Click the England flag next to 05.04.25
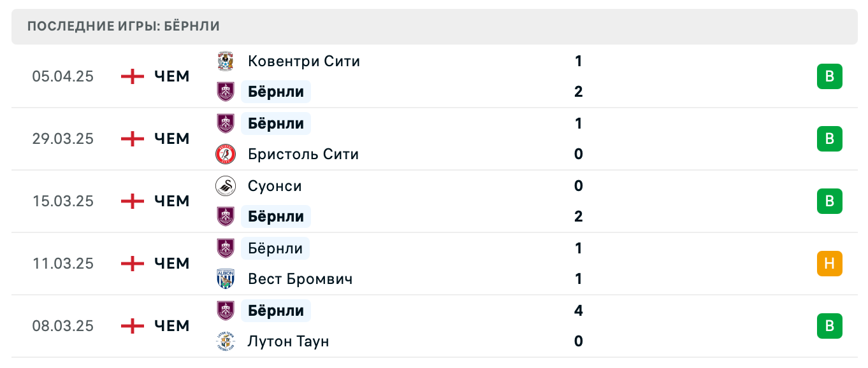 132,76
